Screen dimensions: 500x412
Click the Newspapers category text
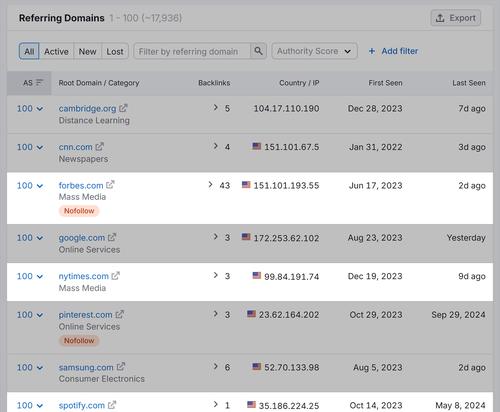83,159
